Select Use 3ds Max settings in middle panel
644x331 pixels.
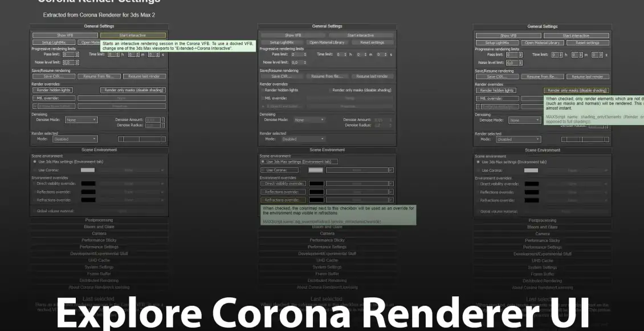(x=263, y=162)
